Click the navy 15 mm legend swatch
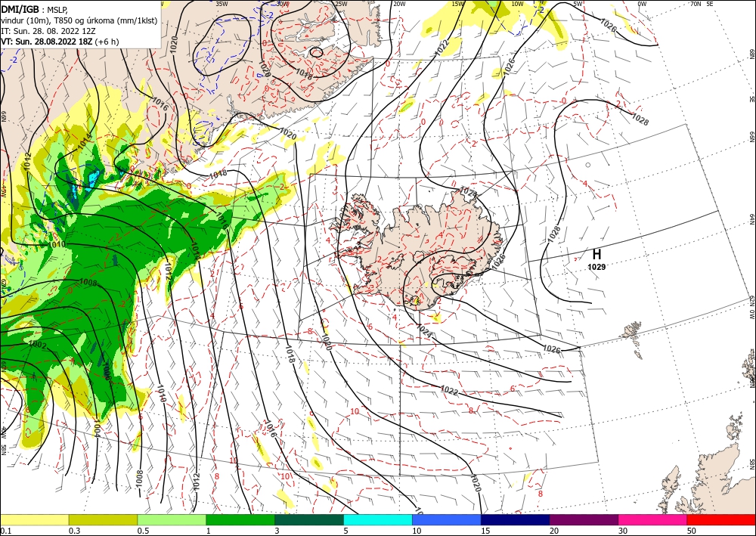 [516, 520]
